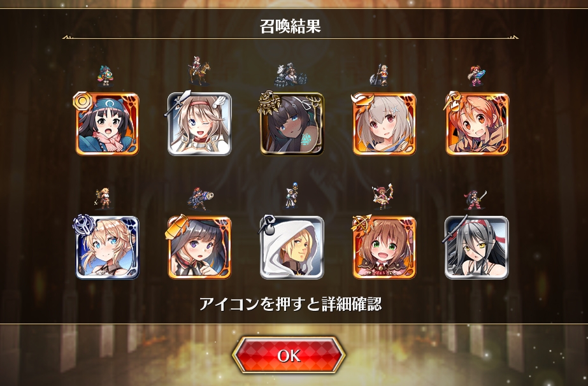Image resolution: width=588 pixels, height=386 pixels.
Task: Tap the black-haired yellow-eyed swordswoman portrait
Action: tap(477, 248)
